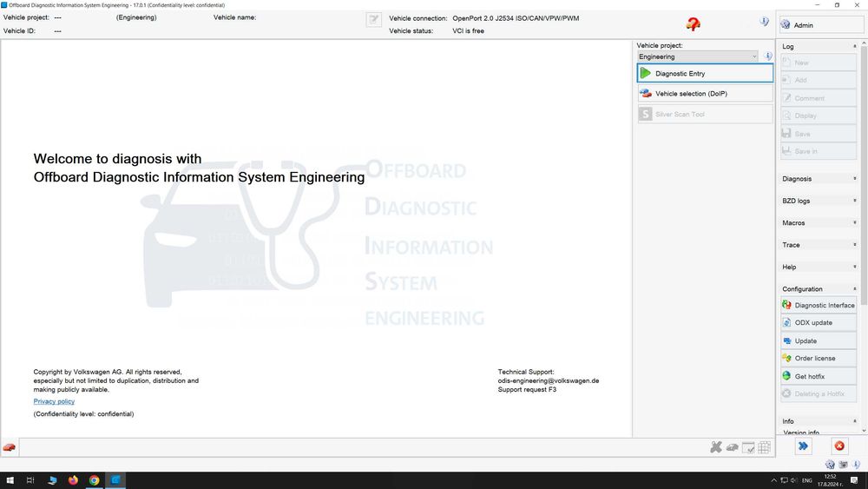The image size is (868, 489).
Task: Expand the Diagnosis section
Action: point(819,179)
